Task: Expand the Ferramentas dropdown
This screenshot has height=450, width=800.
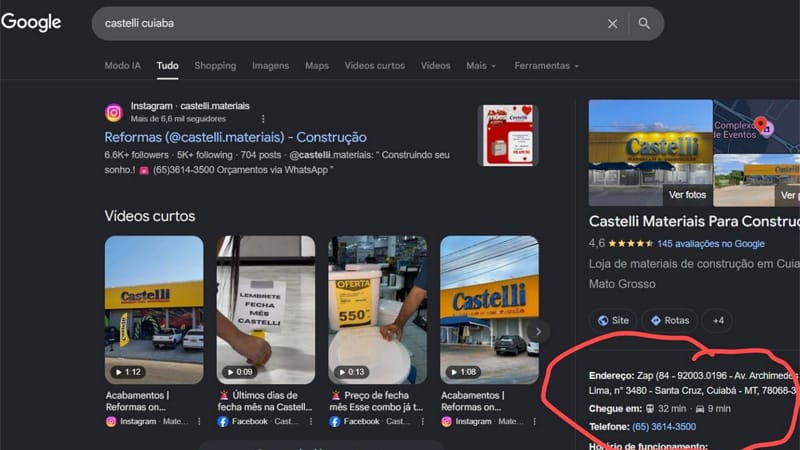Action: point(546,65)
